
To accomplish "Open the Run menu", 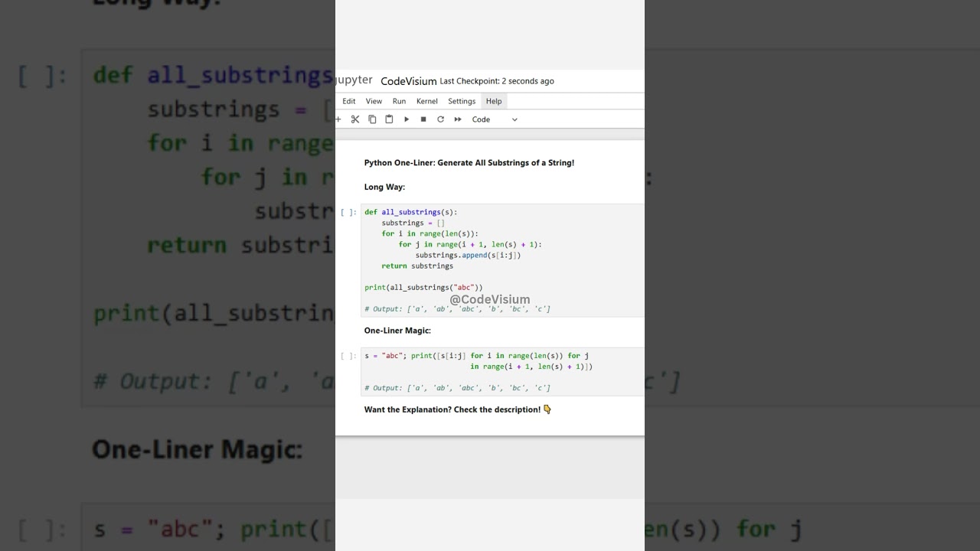I will [x=399, y=101].
